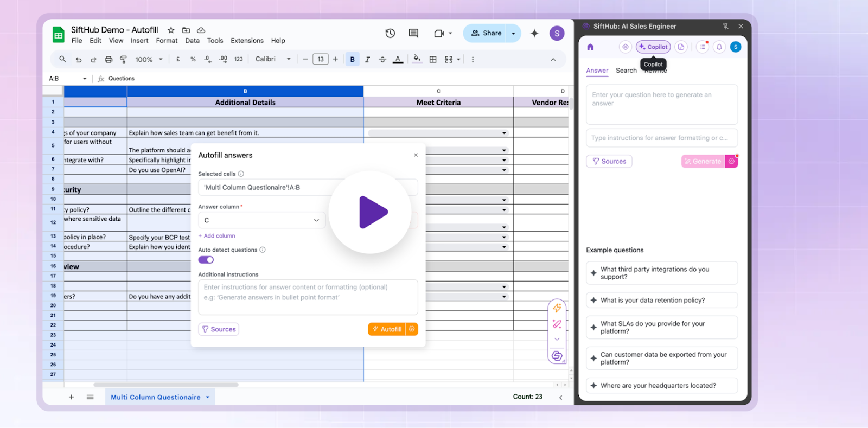The width and height of the screenshot is (868, 428).
Task: Open the toolbar more options menu
Action: pos(473,60)
